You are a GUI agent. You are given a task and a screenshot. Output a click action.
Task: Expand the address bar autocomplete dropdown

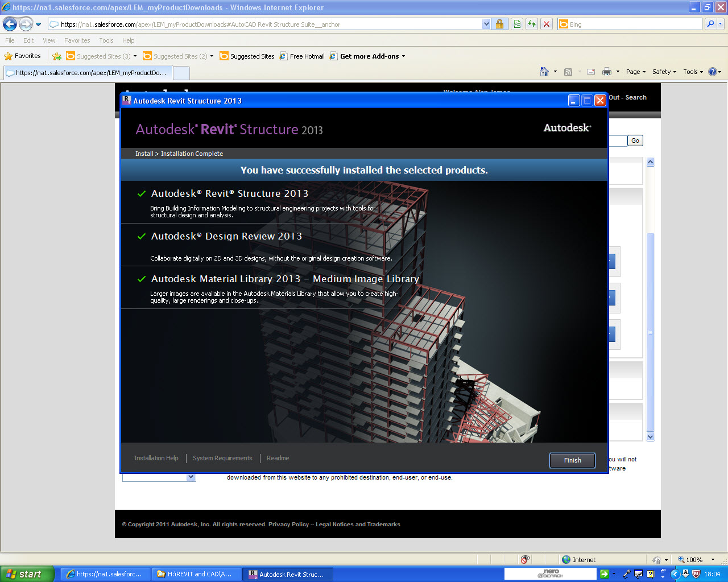pos(486,24)
